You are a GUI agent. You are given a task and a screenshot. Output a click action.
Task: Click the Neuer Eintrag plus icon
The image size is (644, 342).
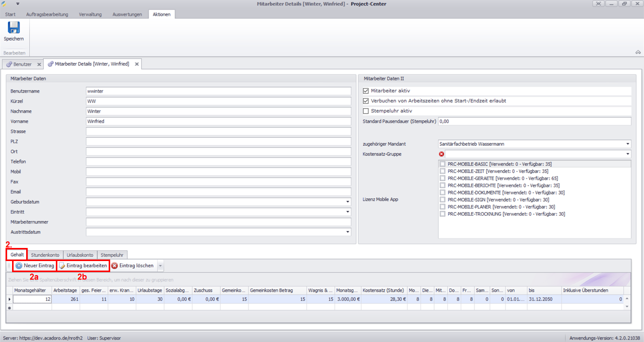click(x=19, y=266)
